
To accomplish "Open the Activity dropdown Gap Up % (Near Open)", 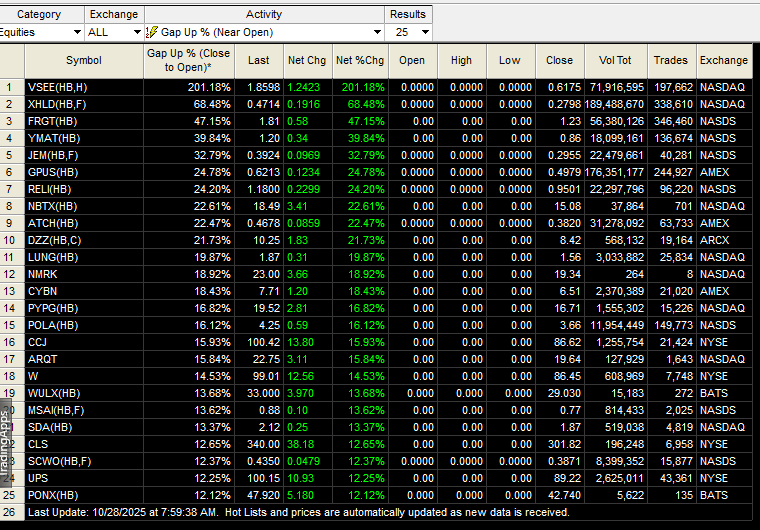I will (264, 32).
